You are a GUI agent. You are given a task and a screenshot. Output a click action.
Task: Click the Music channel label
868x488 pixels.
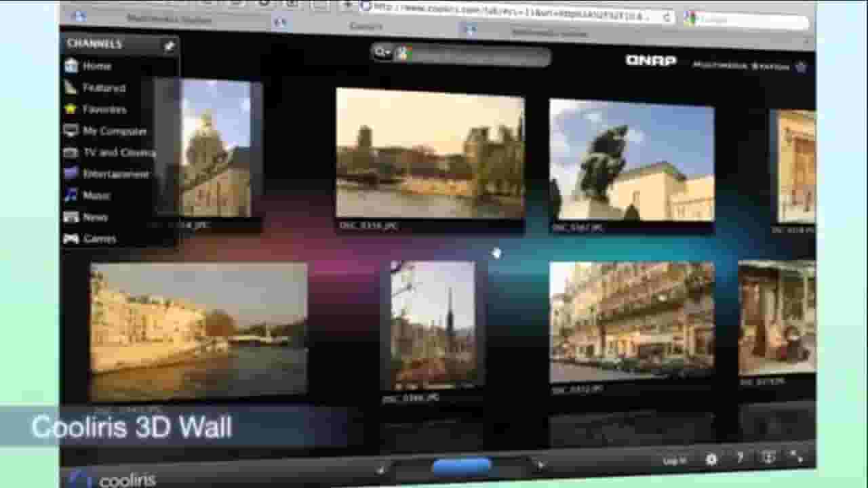coord(96,195)
